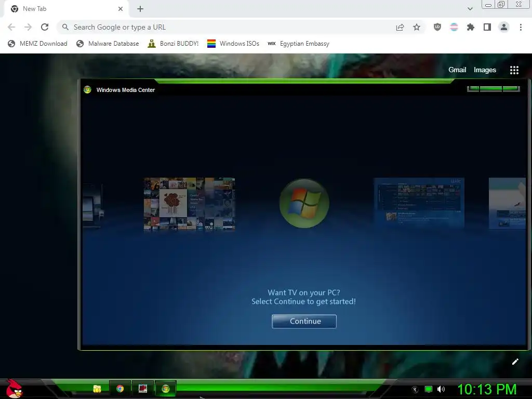The image size is (532, 399).
Task: Click the Chrome back arrow
Action: [x=11, y=27]
